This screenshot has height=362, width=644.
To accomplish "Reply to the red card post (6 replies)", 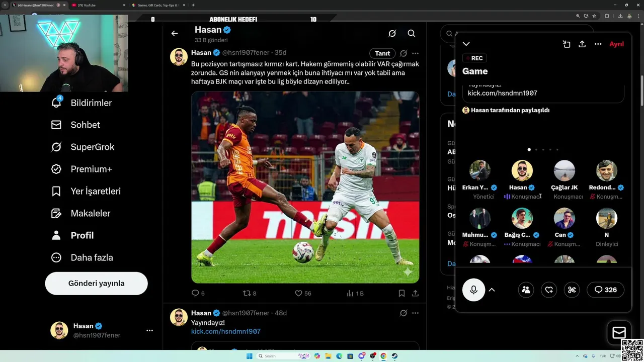I will [x=198, y=293].
